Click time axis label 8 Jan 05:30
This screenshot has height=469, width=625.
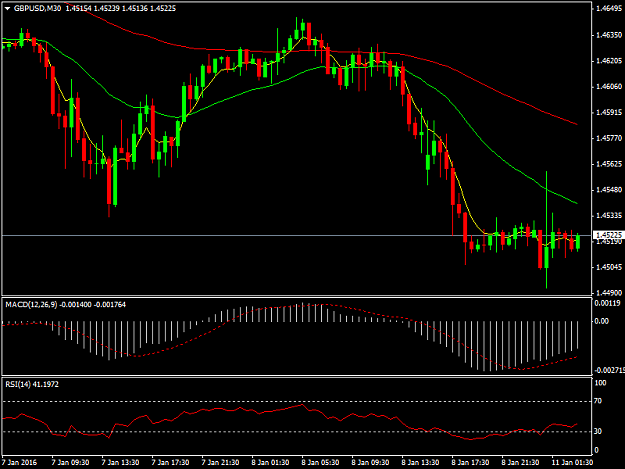pyautogui.click(x=320, y=463)
